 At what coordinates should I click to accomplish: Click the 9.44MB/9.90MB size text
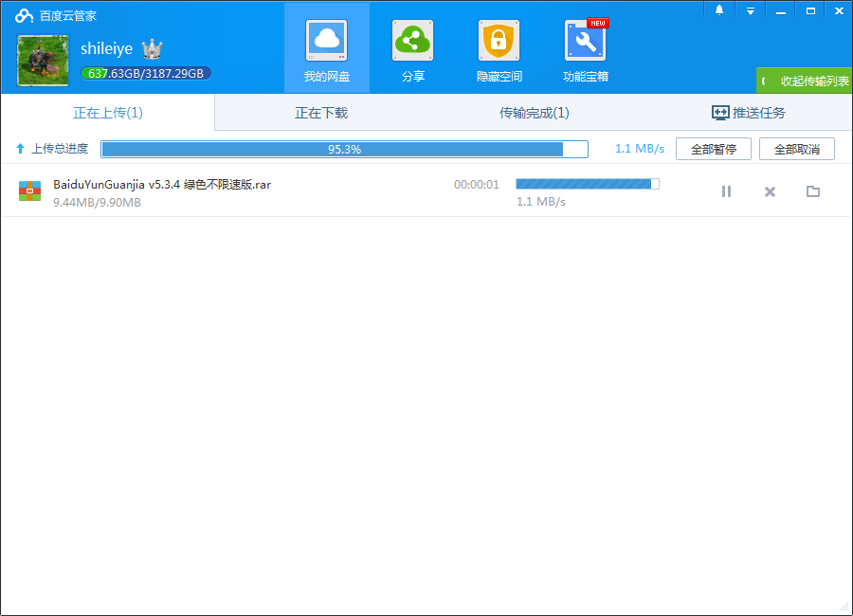coord(97,203)
